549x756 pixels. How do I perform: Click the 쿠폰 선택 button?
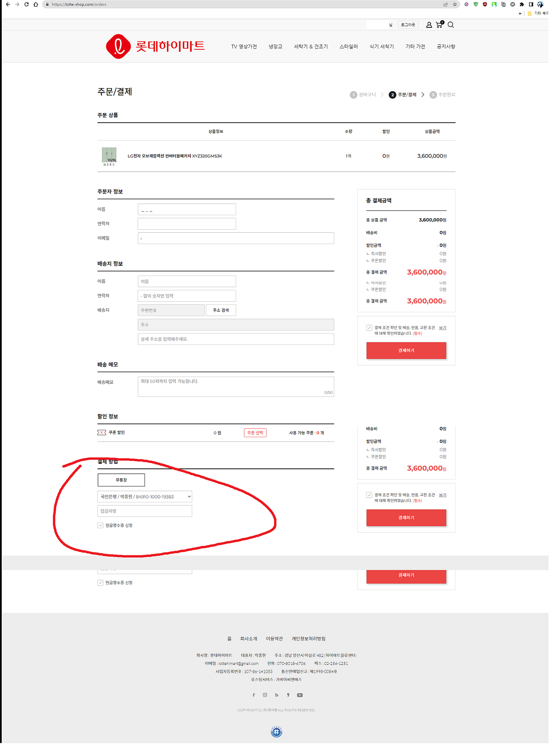(x=255, y=433)
